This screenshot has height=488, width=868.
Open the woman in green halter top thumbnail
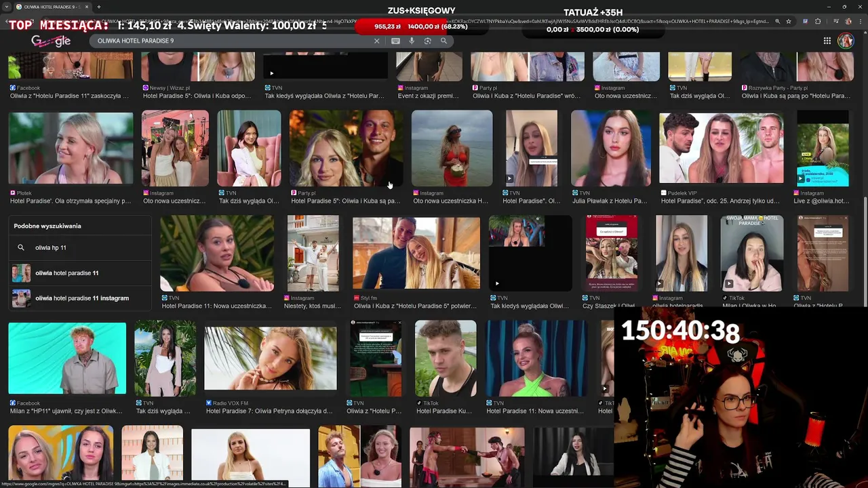(x=536, y=358)
